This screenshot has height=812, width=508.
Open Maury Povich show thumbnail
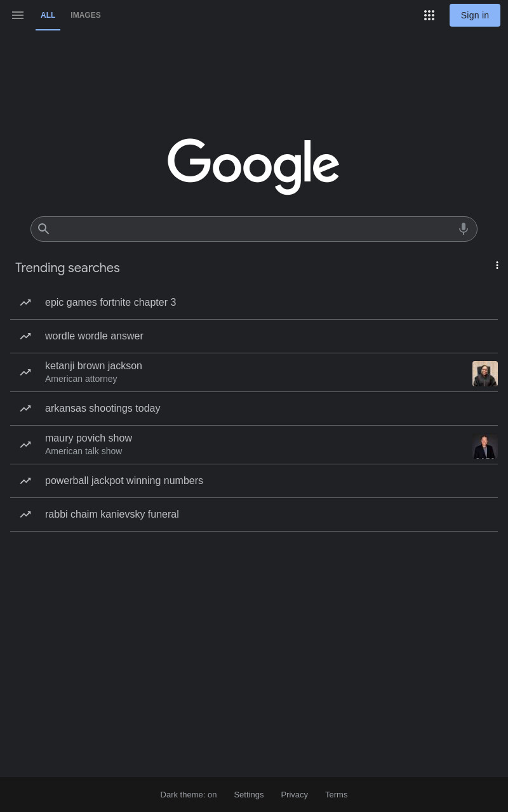point(485,446)
